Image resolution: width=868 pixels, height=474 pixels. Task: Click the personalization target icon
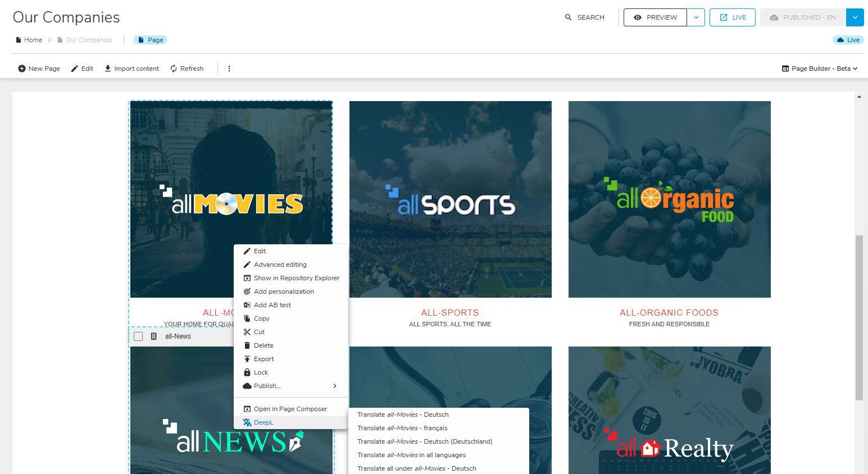click(247, 291)
